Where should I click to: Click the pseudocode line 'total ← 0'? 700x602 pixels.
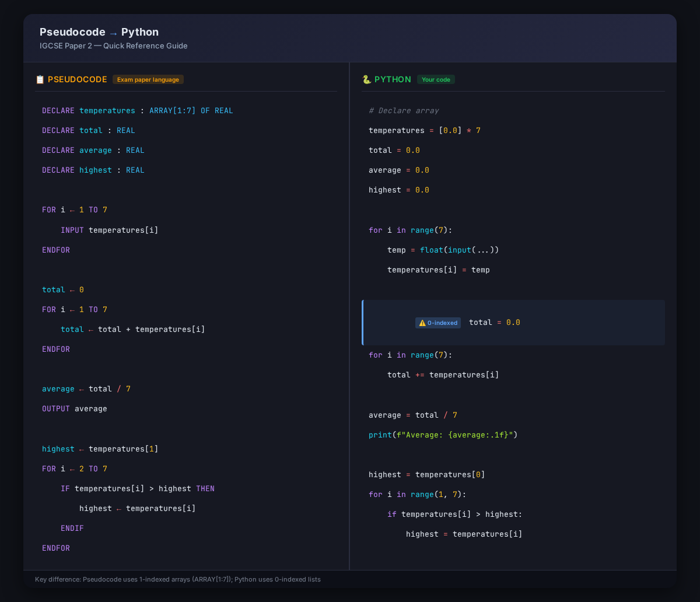pyautogui.click(x=63, y=290)
